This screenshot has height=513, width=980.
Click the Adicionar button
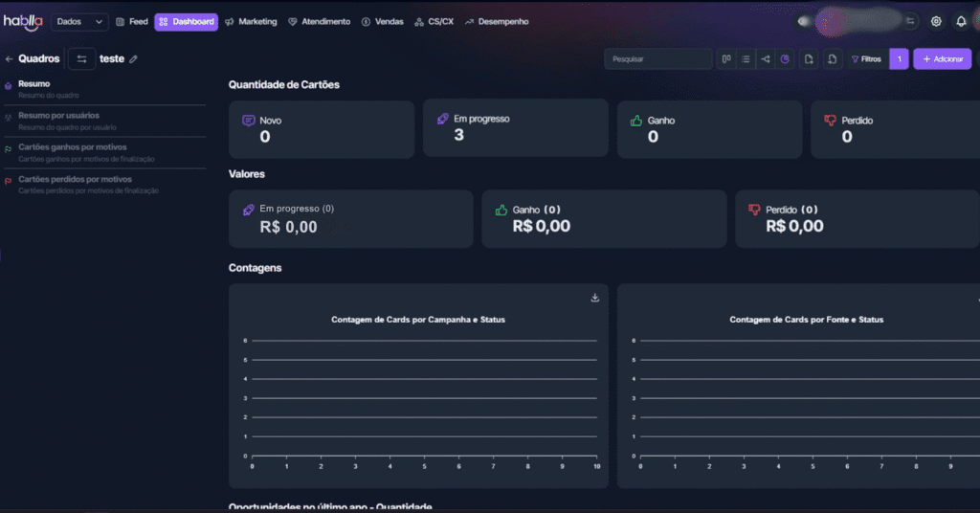click(942, 59)
